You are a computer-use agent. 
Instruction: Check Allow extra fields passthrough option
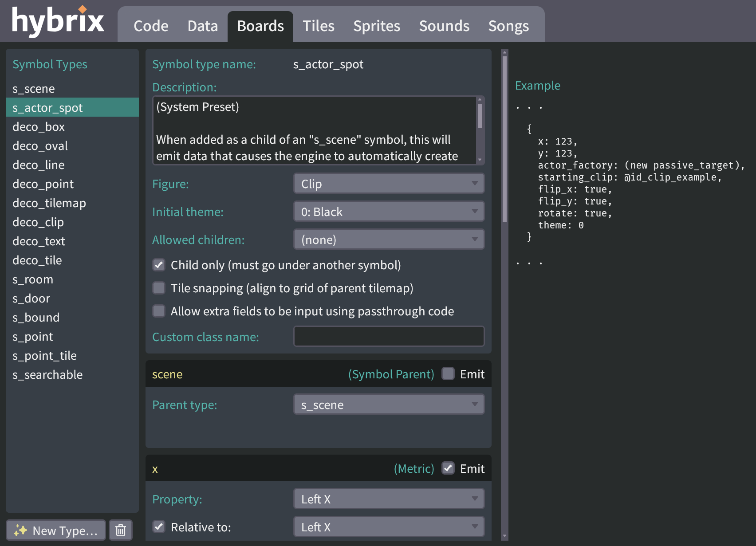(158, 311)
